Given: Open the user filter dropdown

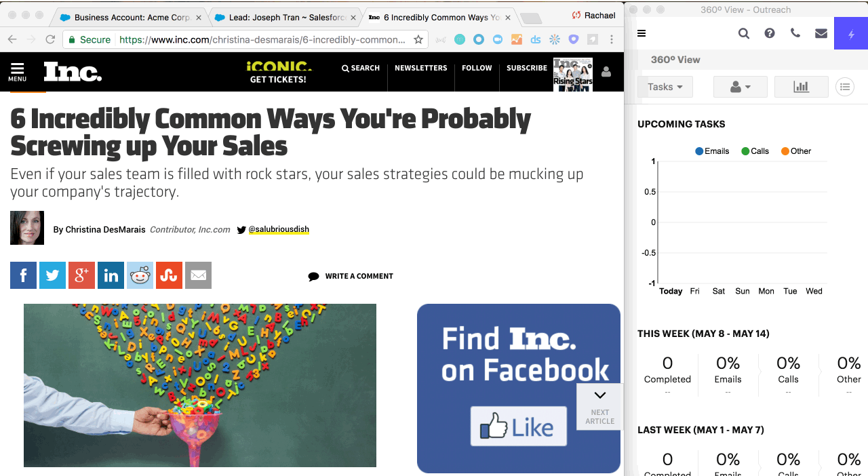Looking at the screenshot, I should pyautogui.click(x=740, y=87).
